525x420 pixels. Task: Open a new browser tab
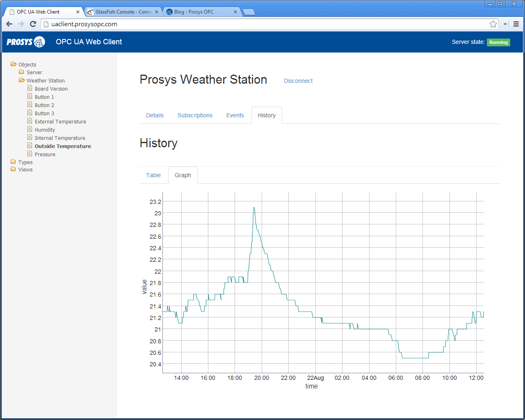(249, 12)
